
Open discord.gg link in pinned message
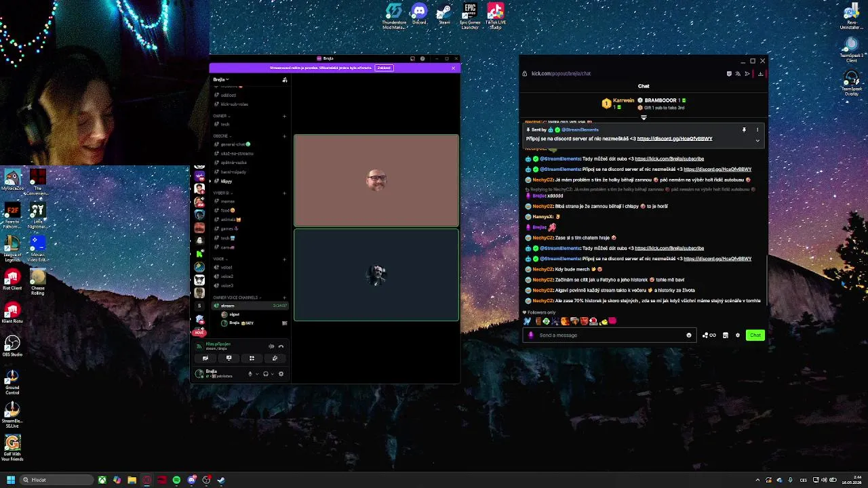675,138
